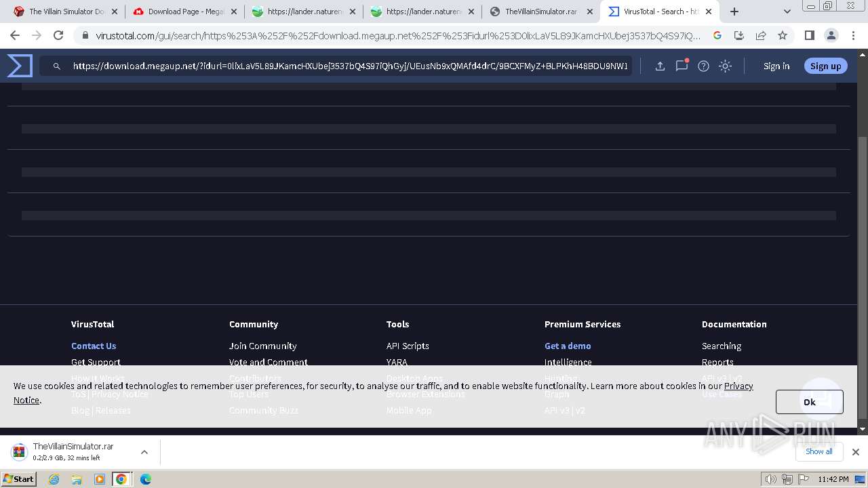Click the search magnifier icon in VirusTotal bar
868x488 pixels.
(x=57, y=66)
